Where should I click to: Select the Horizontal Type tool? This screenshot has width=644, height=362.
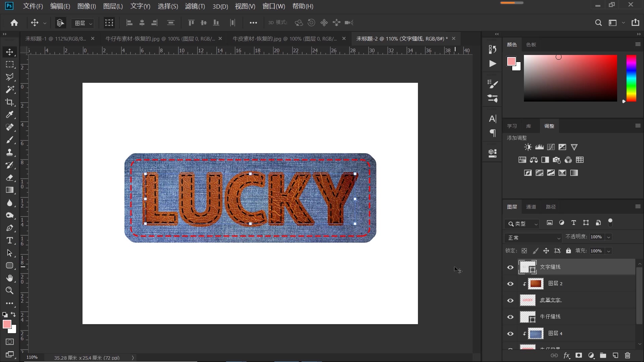click(x=9, y=240)
